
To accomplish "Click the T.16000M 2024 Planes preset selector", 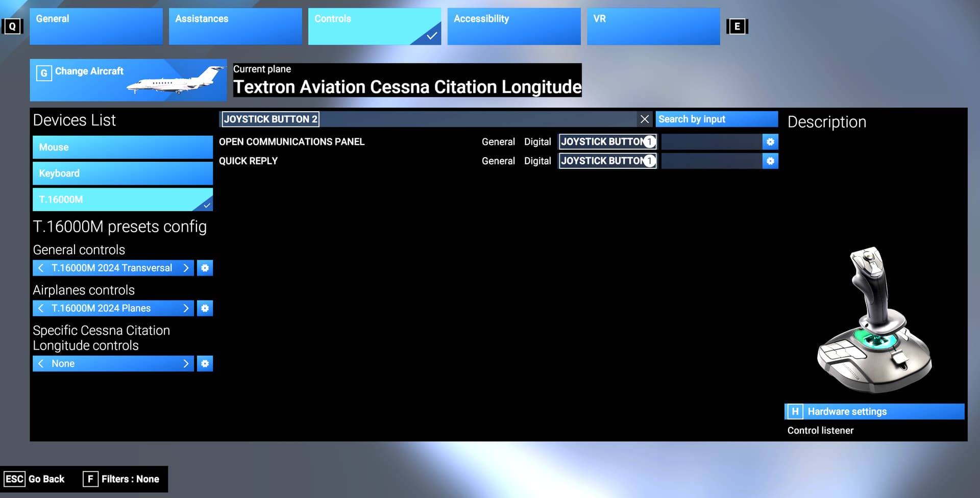I will [x=113, y=308].
